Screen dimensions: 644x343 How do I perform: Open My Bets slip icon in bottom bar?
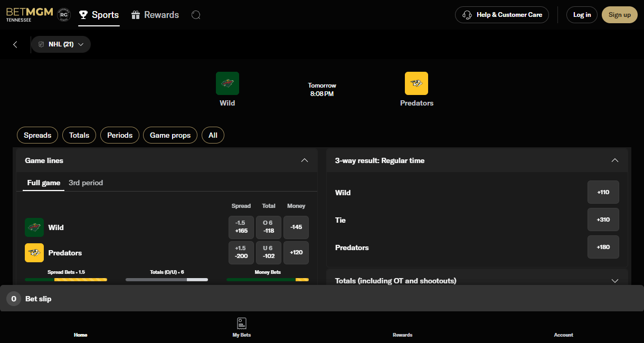pos(242,323)
